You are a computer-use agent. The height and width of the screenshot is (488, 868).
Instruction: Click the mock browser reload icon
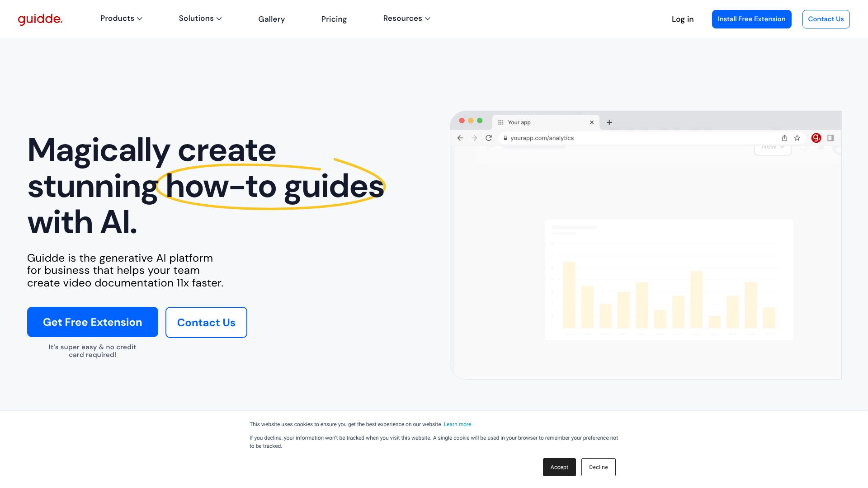point(489,138)
